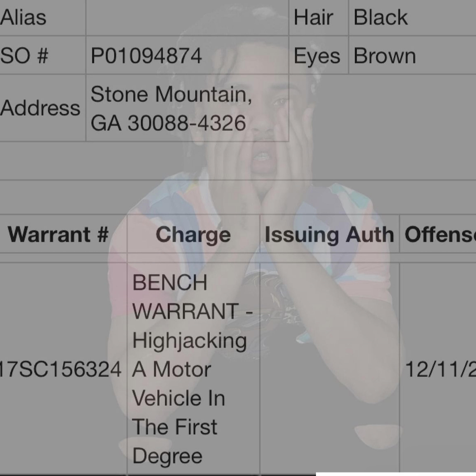Click the Offense column header

440,235
